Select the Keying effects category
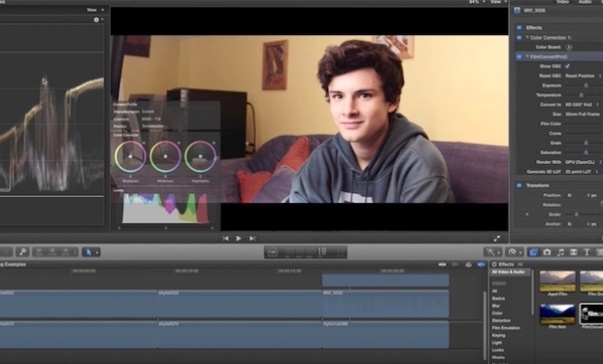Image resolution: width=603 pixels, height=364 pixels. [498, 335]
